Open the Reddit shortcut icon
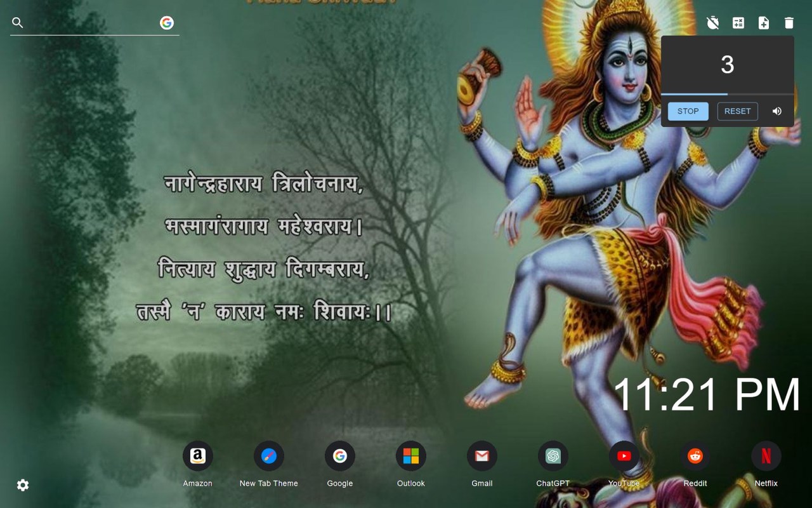Image resolution: width=812 pixels, height=508 pixels. click(x=695, y=456)
